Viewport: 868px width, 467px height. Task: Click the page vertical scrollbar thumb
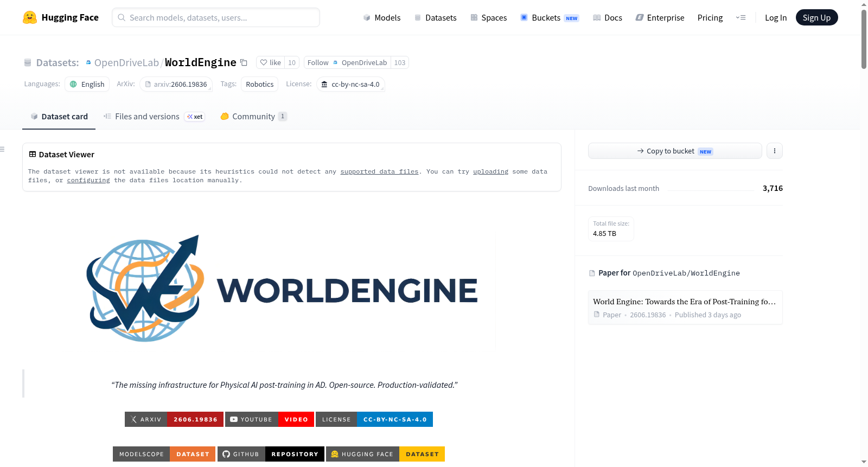pyautogui.click(x=864, y=39)
